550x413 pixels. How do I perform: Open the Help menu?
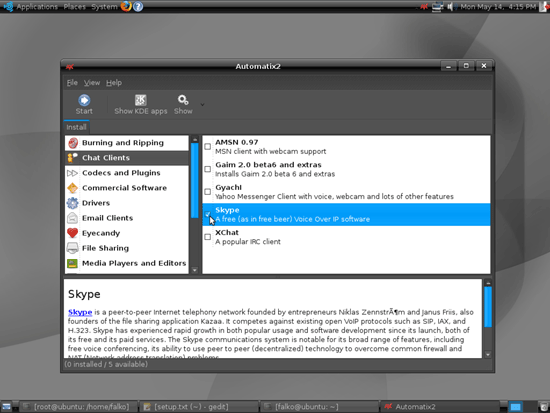tap(114, 83)
